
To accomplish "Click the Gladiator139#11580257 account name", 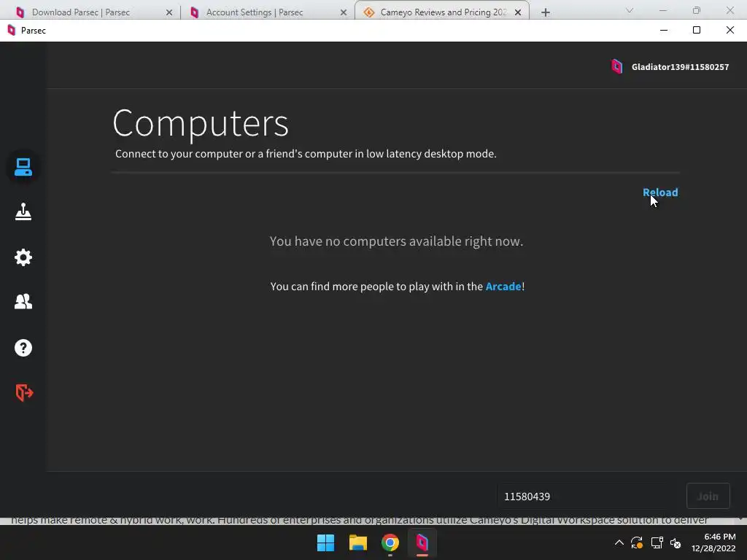I will coord(680,67).
